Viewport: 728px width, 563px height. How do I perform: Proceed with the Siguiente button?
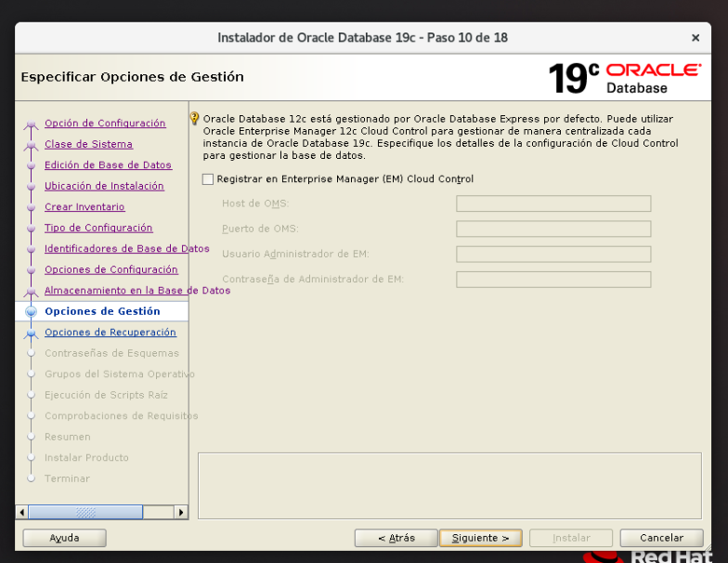481,538
